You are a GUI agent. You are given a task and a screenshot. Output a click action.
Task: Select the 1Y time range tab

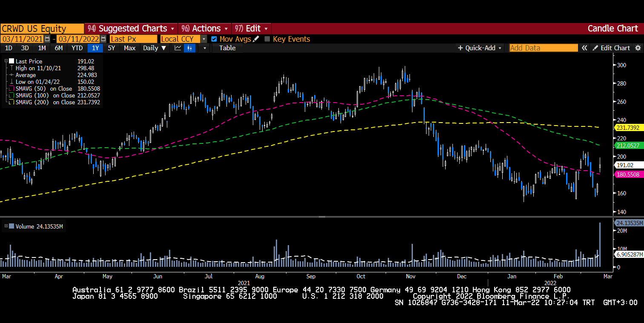coord(95,48)
